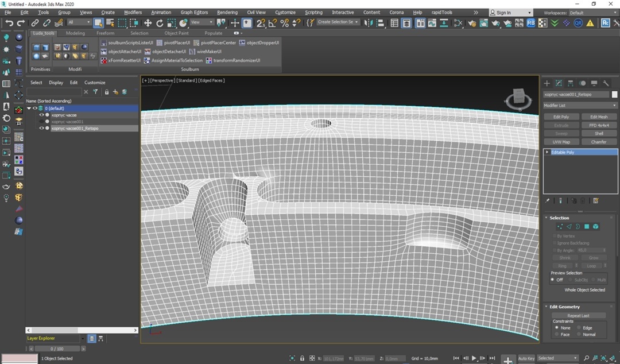Click the RB toolbar icon
The height and width of the screenshot is (364, 620).
pos(531,23)
